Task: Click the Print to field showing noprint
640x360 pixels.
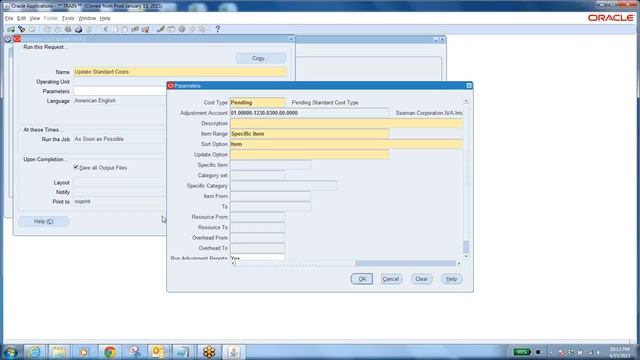Action: [x=120, y=202]
